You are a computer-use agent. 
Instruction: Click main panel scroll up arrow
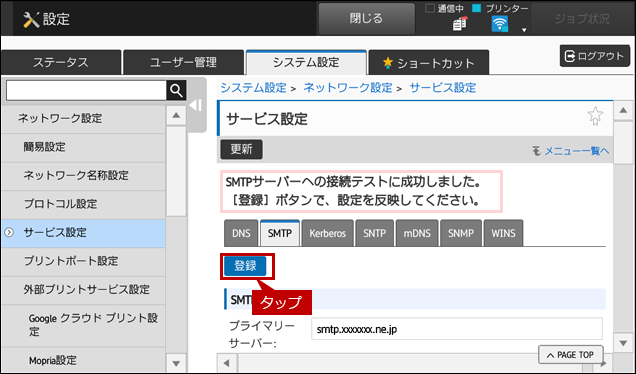(x=623, y=110)
